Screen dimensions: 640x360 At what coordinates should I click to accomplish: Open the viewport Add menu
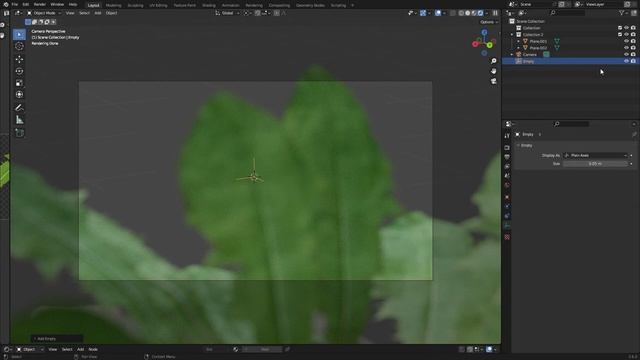tap(98, 13)
